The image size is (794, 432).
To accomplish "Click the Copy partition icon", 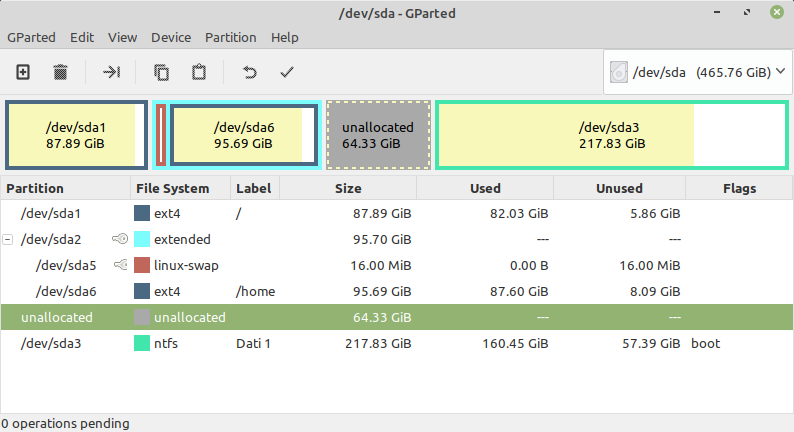I will point(161,72).
